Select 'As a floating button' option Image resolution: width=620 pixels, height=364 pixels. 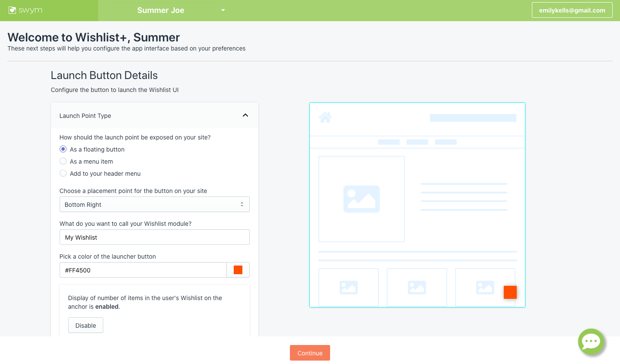pos(63,149)
